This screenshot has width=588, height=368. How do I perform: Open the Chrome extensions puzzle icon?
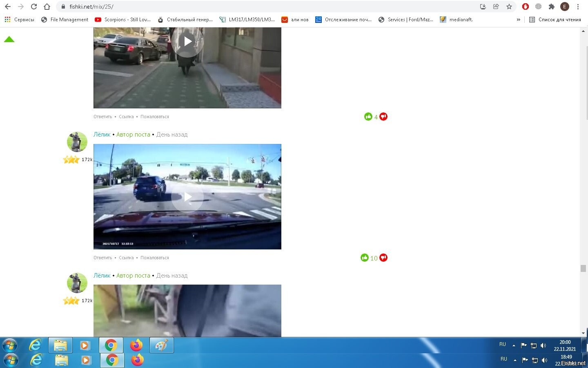pos(552,7)
